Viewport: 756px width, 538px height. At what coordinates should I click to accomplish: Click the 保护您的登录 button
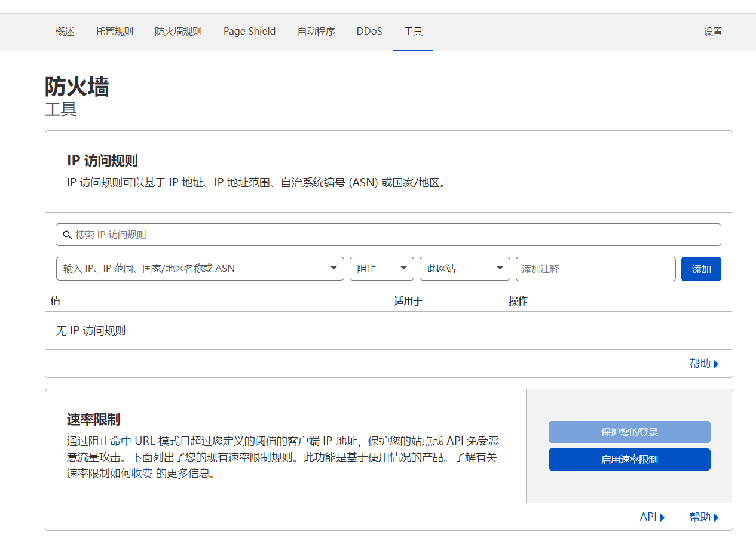pyautogui.click(x=629, y=432)
